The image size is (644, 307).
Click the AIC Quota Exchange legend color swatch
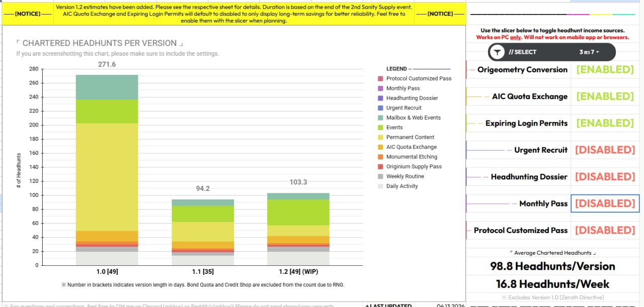[380, 147]
